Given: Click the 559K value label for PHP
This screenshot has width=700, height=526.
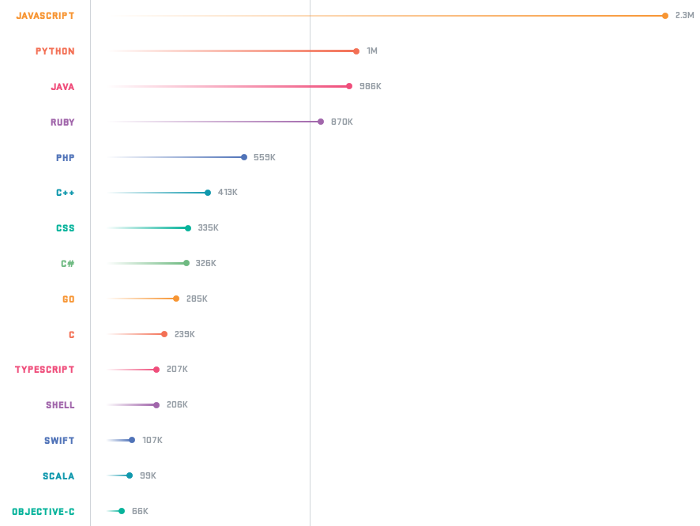Looking at the screenshot, I should pyautogui.click(x=264, y=157).
